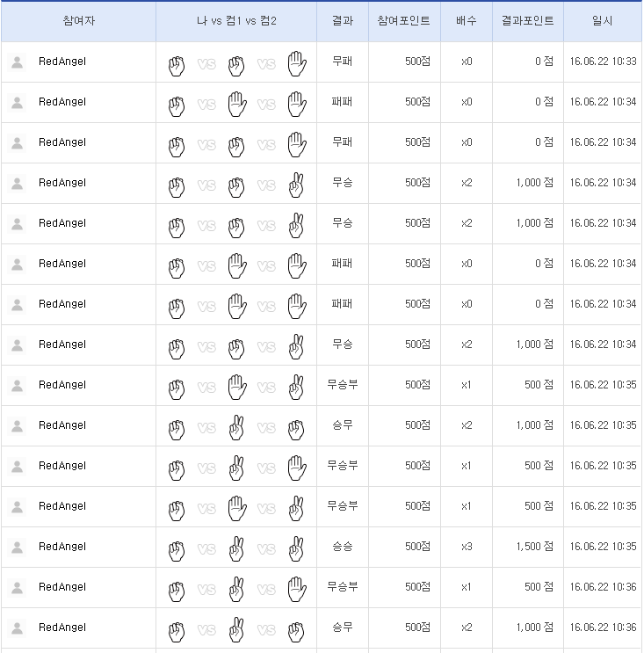
Task: Click the avatar icon in the 10:33 row
Action: 17,62
